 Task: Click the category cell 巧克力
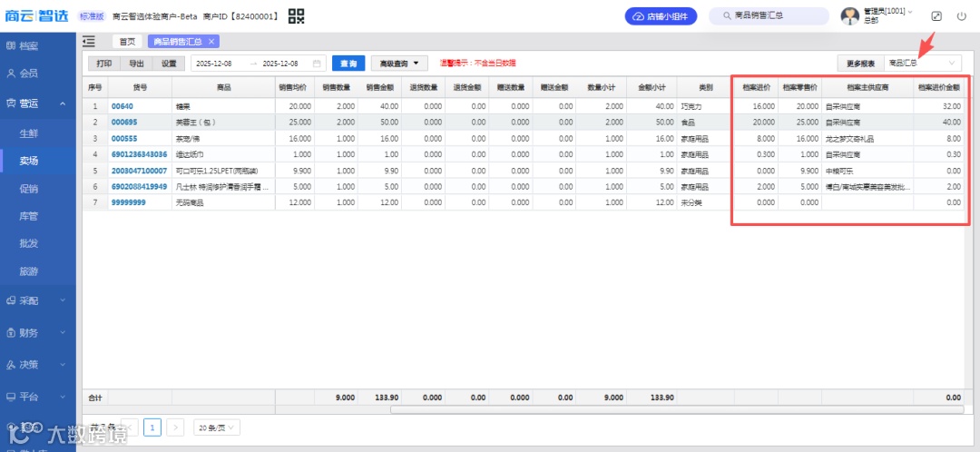[705, 106]
